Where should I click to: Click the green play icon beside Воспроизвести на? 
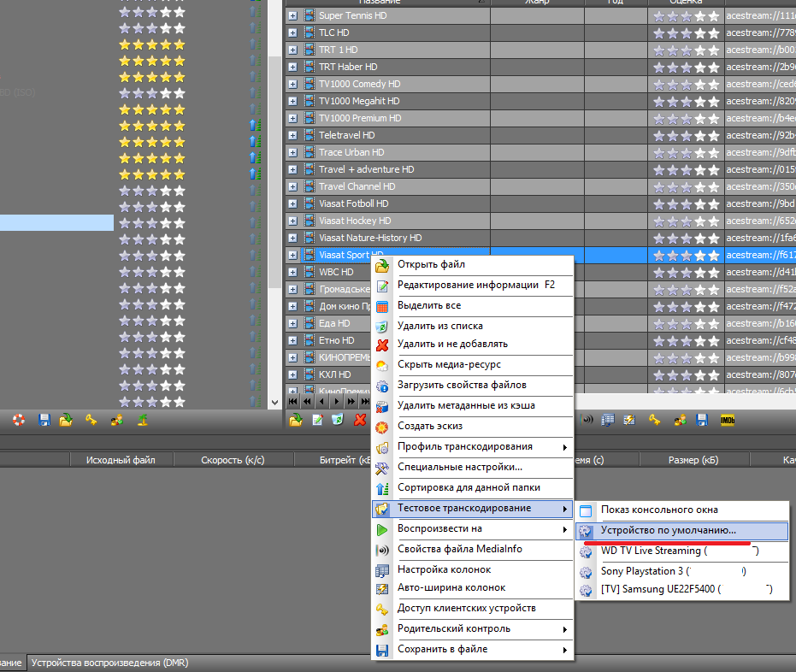(x=383, y=529)
